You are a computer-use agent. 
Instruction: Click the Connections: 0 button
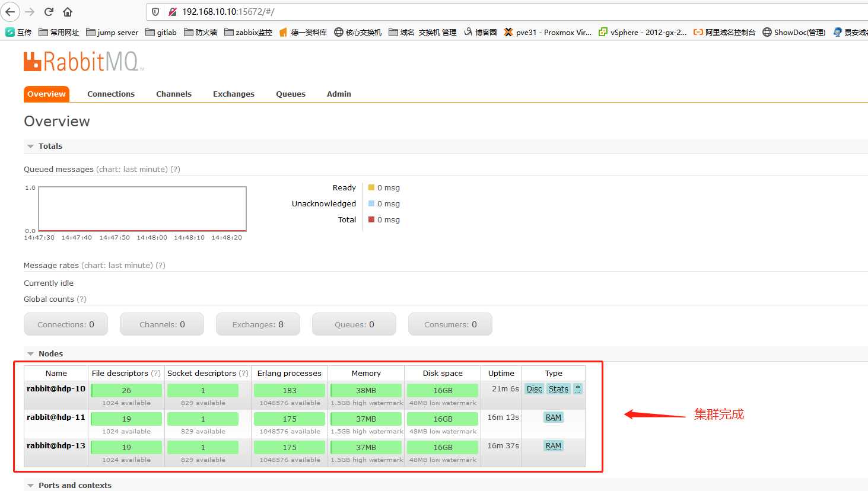tap(66, 324)
